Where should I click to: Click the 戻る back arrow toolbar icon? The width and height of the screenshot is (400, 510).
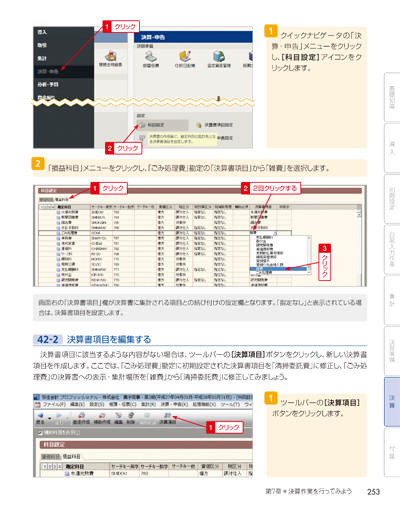(x=41, y=415)
